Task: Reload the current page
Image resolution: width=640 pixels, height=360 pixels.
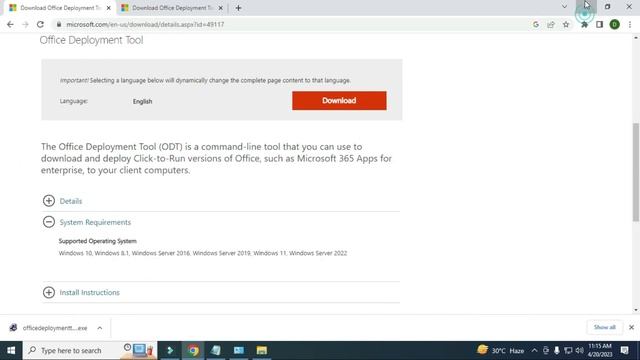Action: pyautogui.click(x=40, y=24)
